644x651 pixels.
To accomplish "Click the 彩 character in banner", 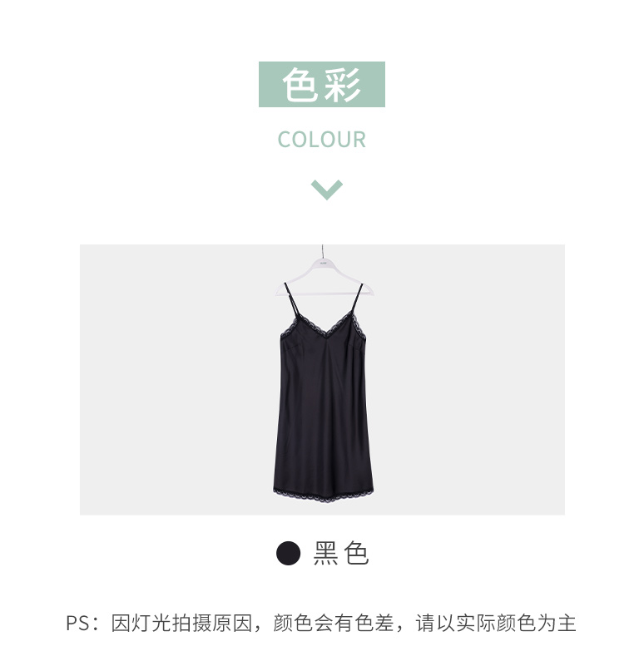I will [x=343, y=85].
